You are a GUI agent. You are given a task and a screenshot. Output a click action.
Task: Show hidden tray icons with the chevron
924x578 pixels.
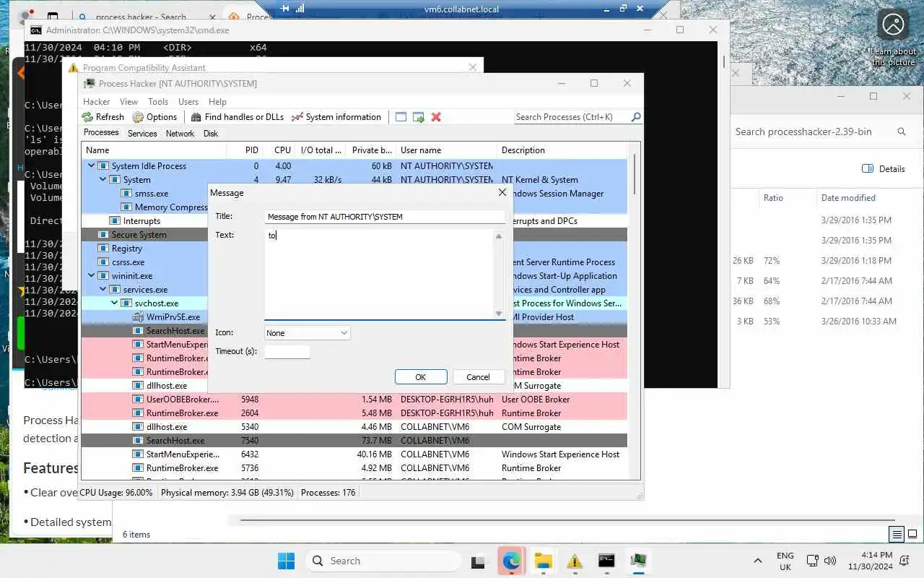[757, 561]
